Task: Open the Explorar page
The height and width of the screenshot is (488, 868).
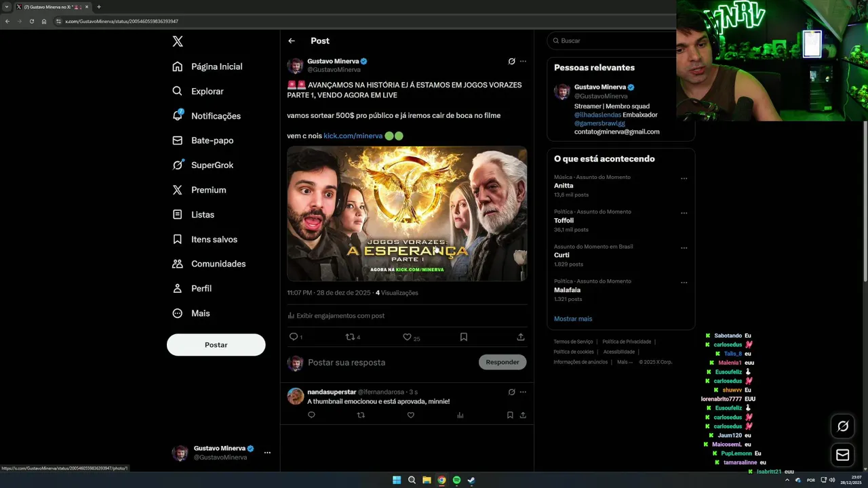Action: (198, 91)
